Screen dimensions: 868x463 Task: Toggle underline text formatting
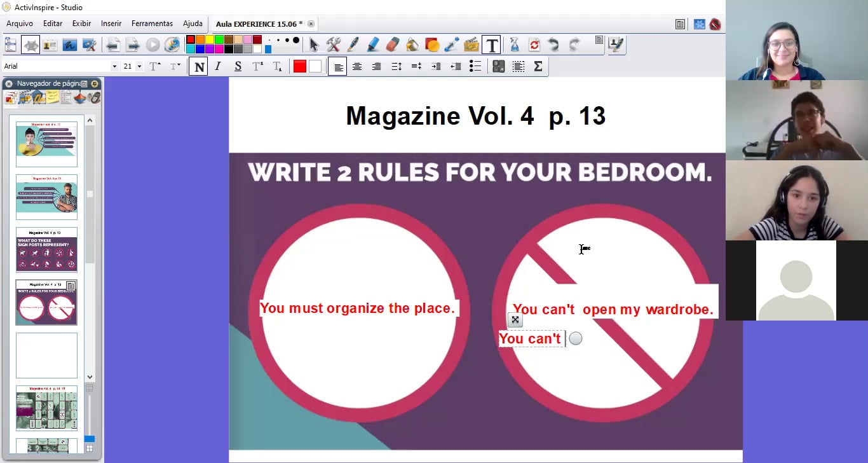[x=238, y=66]
